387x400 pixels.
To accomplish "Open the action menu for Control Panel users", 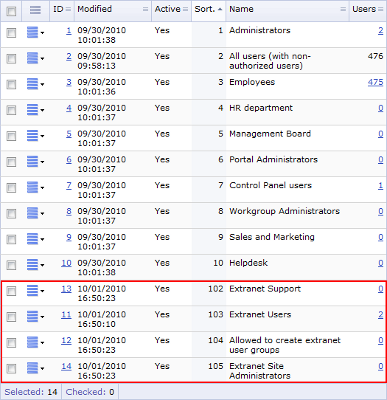I will click(x=35, y=188).
